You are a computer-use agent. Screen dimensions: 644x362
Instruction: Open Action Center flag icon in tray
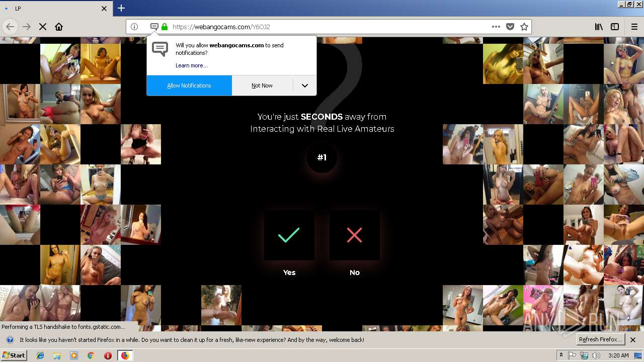(x=572, y=355)
